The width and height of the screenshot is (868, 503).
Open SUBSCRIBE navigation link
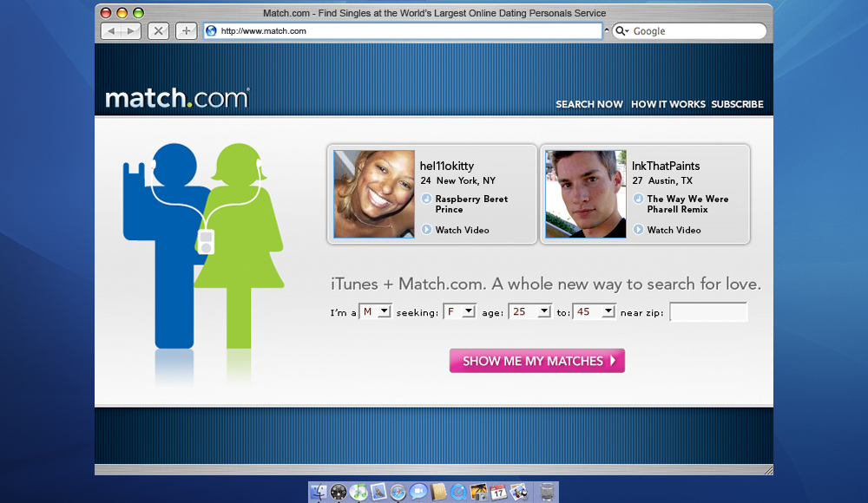click(x=737, y=104)
